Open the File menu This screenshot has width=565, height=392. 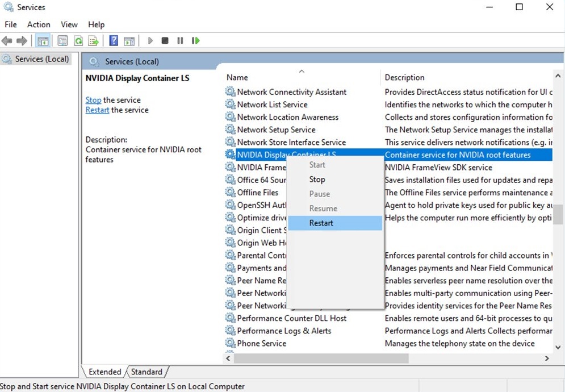[x=10, y=24]
